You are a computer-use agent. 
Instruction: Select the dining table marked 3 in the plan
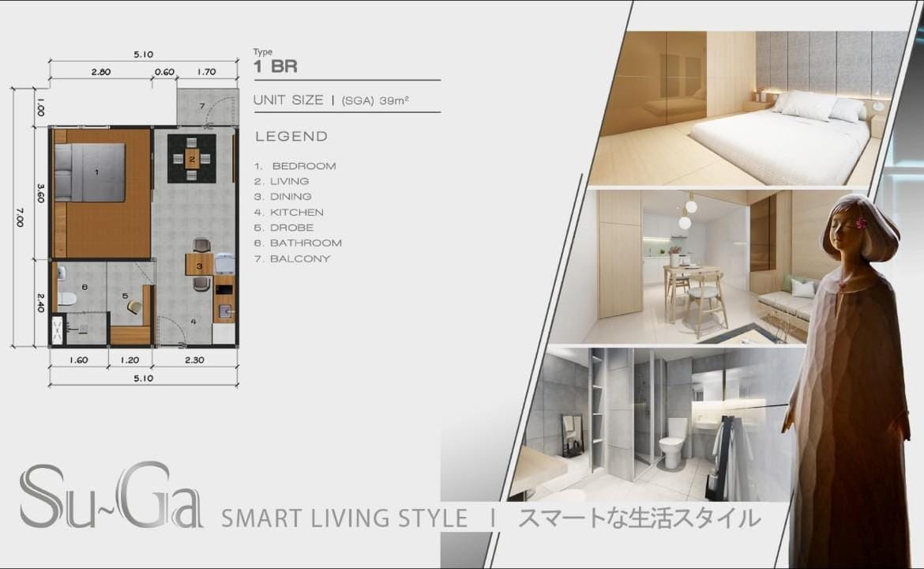[x=200, y=265]
